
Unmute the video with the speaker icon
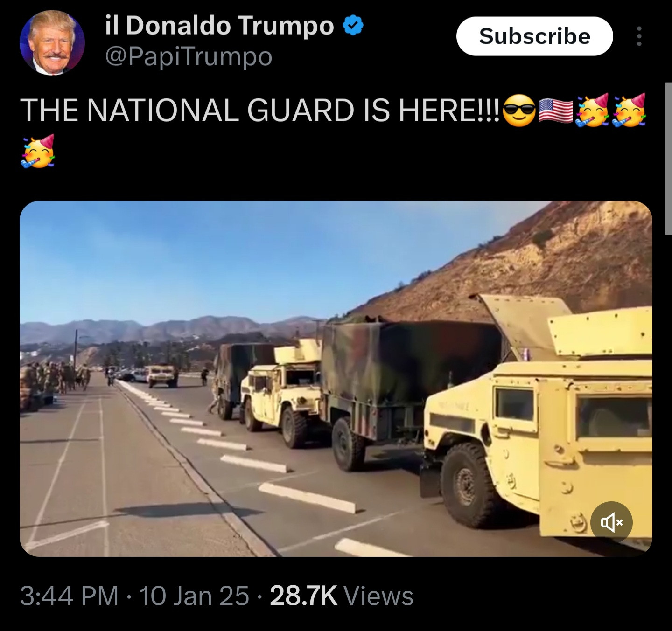click(611, 523)
